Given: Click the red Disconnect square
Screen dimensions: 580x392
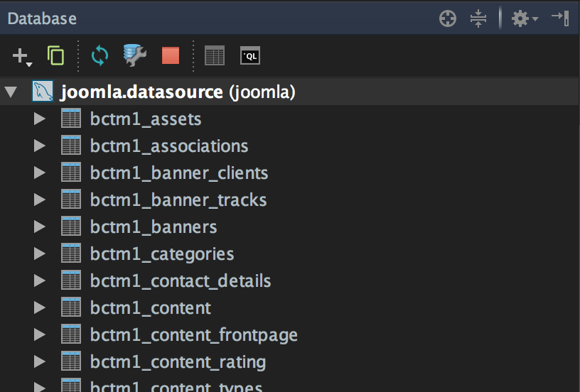Looking at the screenshot, I should [x=171, y=55].
